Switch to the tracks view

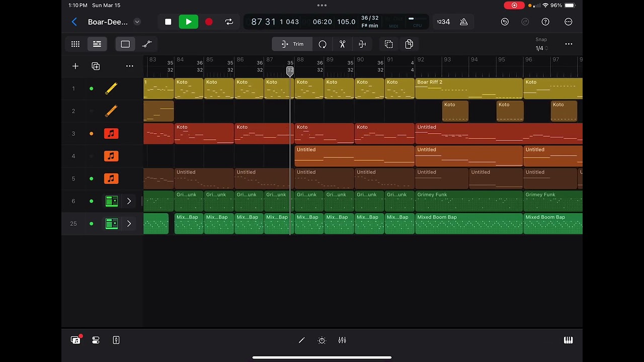97,44
